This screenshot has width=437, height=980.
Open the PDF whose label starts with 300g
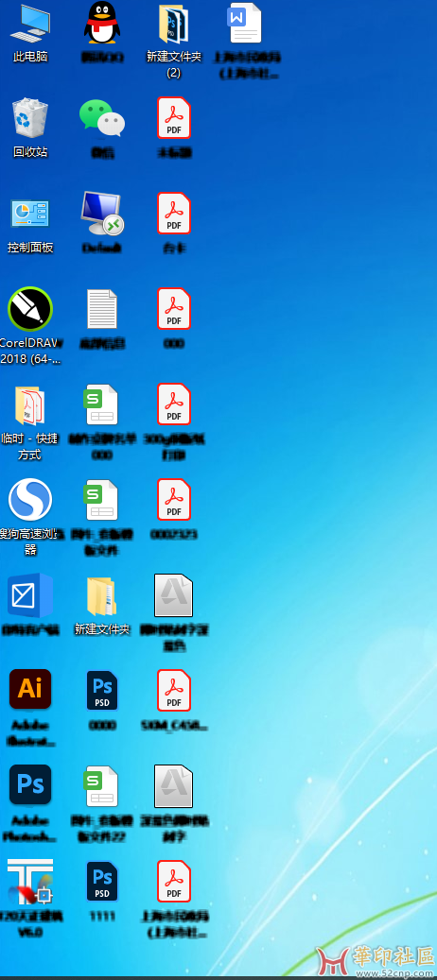(174, 404)
